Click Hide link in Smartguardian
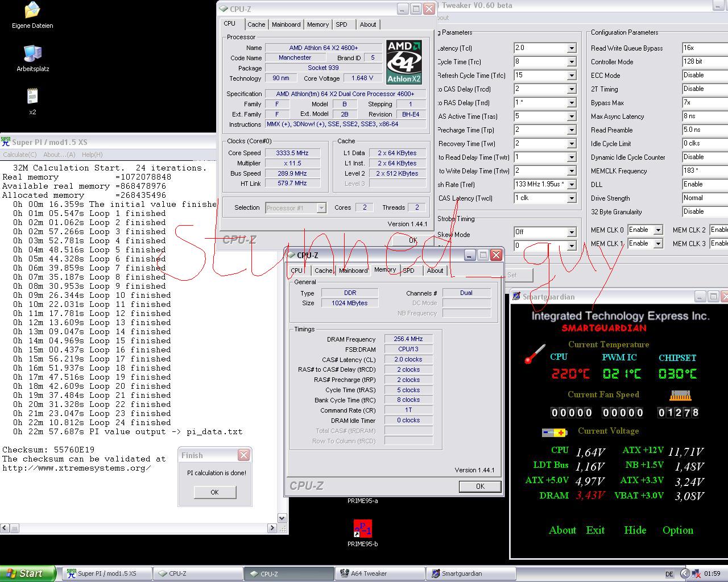 pos(635,530)
